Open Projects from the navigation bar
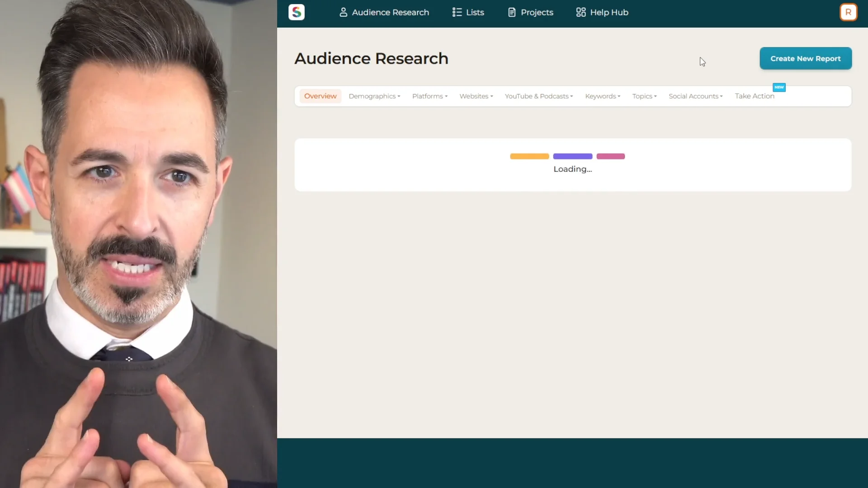This screenshot has height=488, width=868. click(x=536, y=12)
